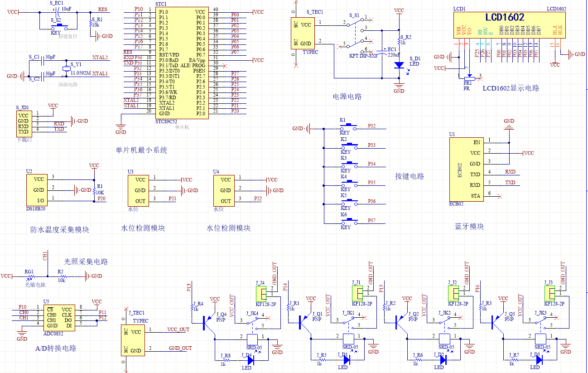Select the S_D1 power LED symbol
This screenshot has height=373, width=588.
(399, 65)
